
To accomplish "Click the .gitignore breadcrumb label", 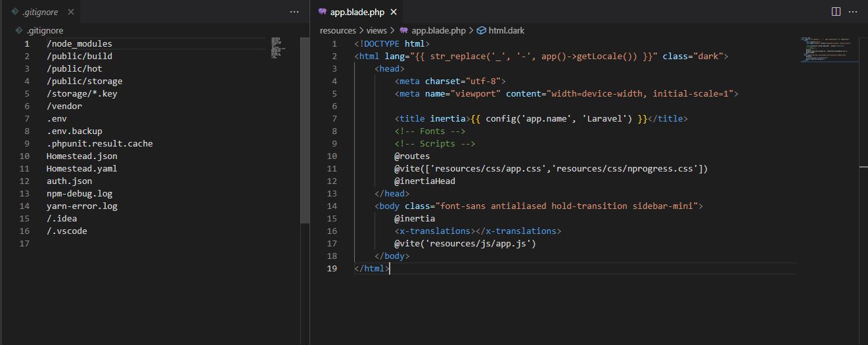I will pos(45,30).
